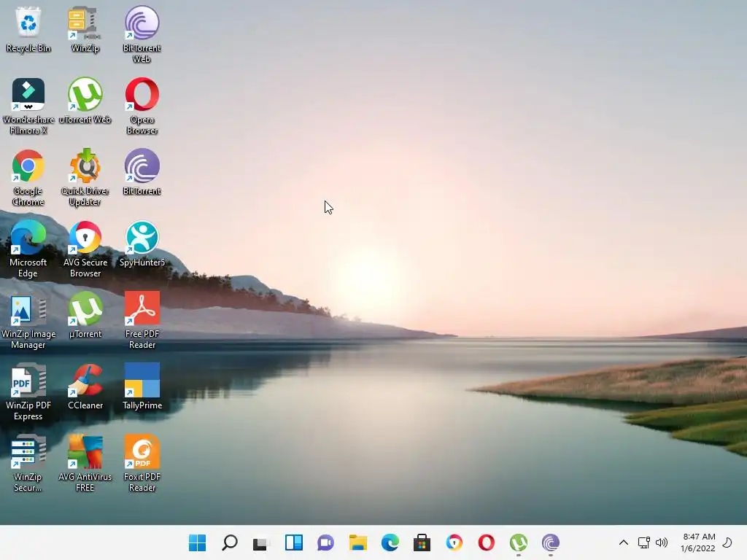The image size is (747, 560).
Task: Click the SpyHunter5 desktop shortcut
Action: [x=142, y=244]
